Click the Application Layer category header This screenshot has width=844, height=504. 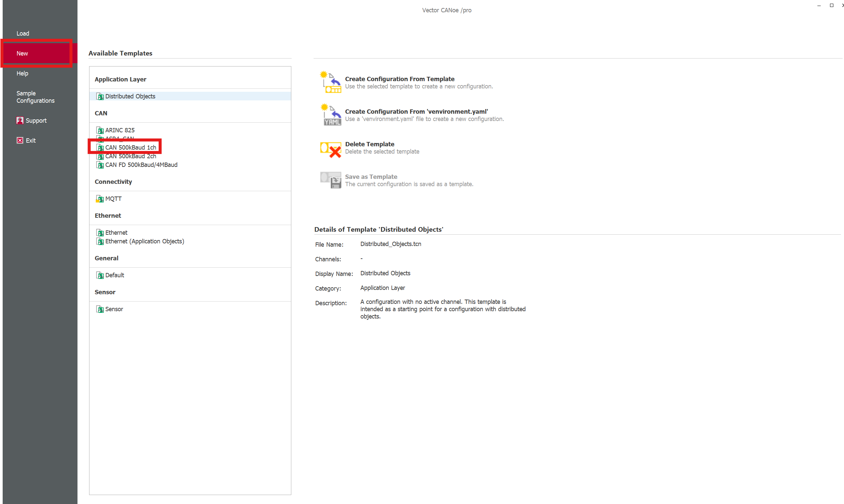coord(120,79)
